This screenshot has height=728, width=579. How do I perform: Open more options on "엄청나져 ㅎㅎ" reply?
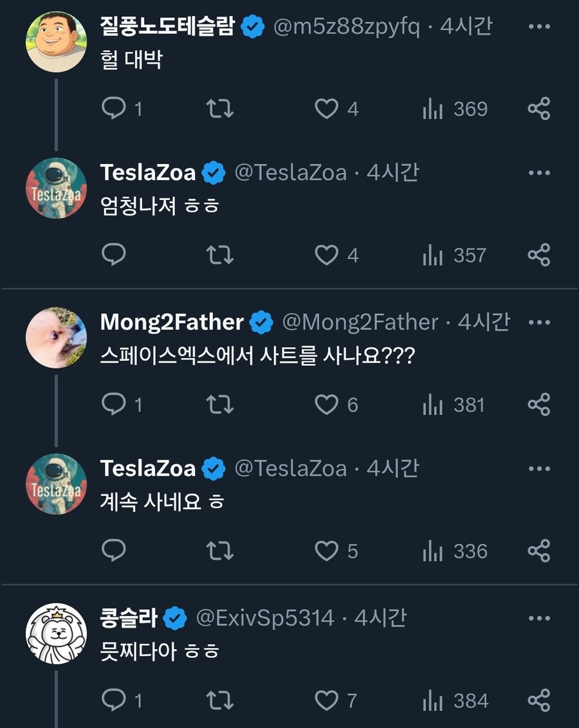click(x=539, y=173)
